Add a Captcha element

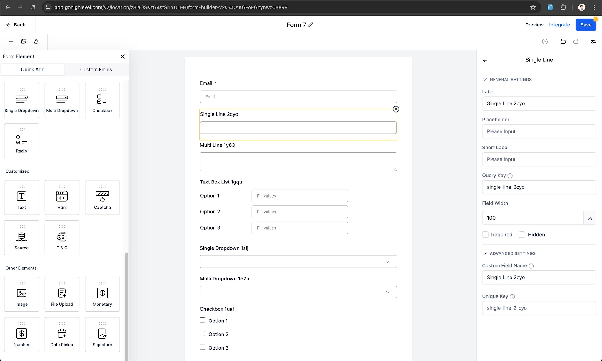tap(102, 197)
